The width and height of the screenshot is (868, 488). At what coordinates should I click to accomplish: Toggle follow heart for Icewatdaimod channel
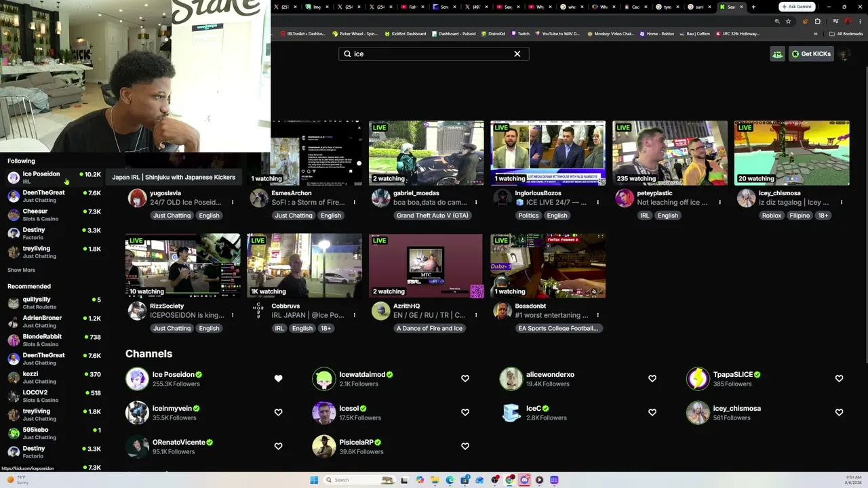click(465, 378)
